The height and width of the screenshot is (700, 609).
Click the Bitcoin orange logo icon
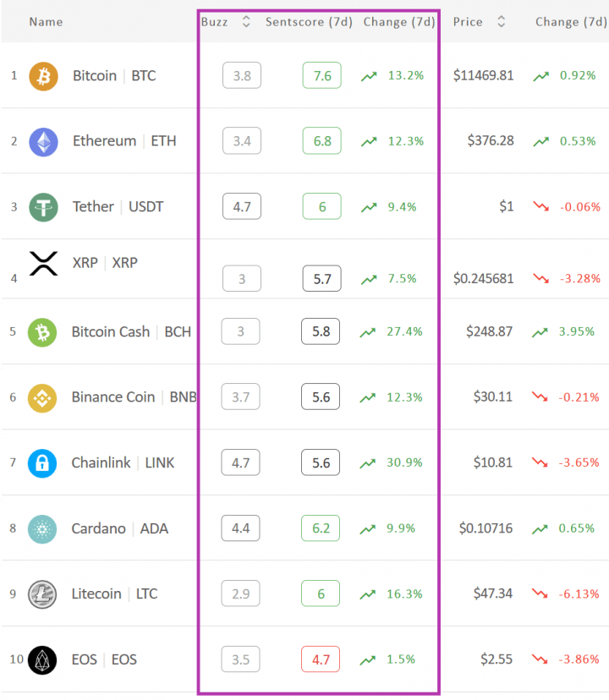coord(43,76)
